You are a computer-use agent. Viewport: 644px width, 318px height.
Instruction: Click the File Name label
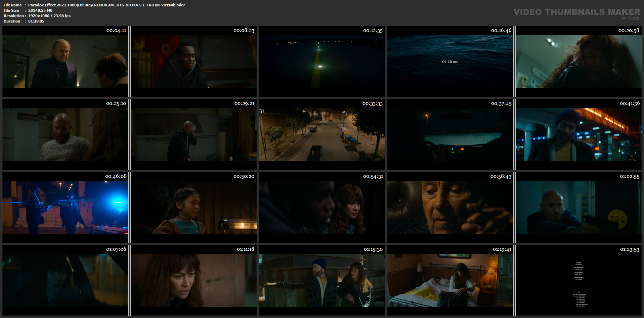click(13, 5)
